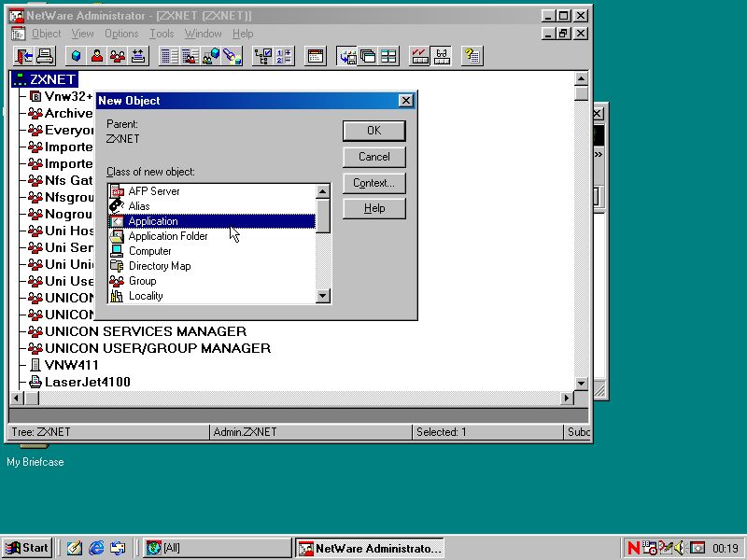
Task: Click the Start button
Action: (x=27, y=548)
